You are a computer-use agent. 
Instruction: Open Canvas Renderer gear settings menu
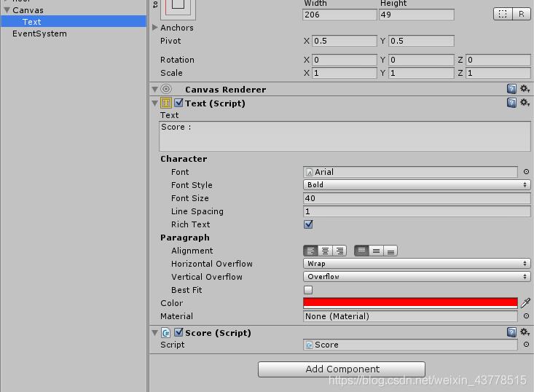click(525, 89)
